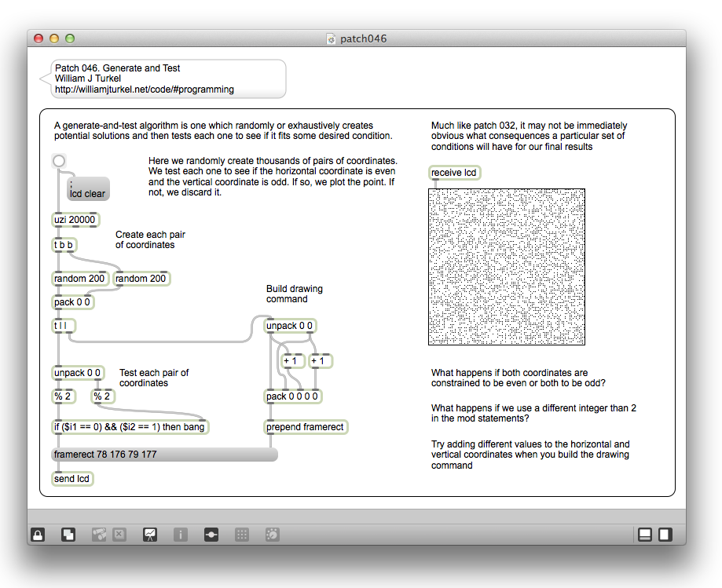Image resolution: width=722 pixels, height=588 pixels.
Task: Click the rightmost icon in left toolbar group
Action: 272,535
